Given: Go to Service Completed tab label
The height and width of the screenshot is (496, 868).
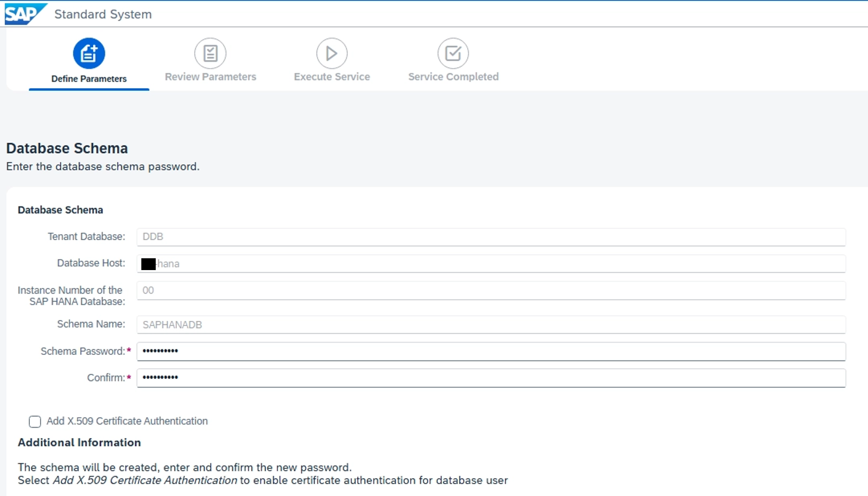Looking at the screenshot, I should [x=453, y=77].
